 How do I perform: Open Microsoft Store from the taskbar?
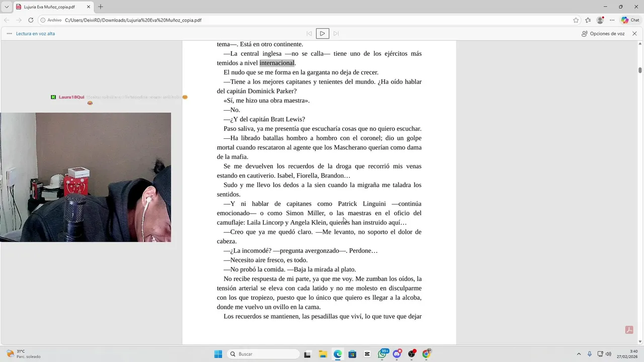(352, 354)
